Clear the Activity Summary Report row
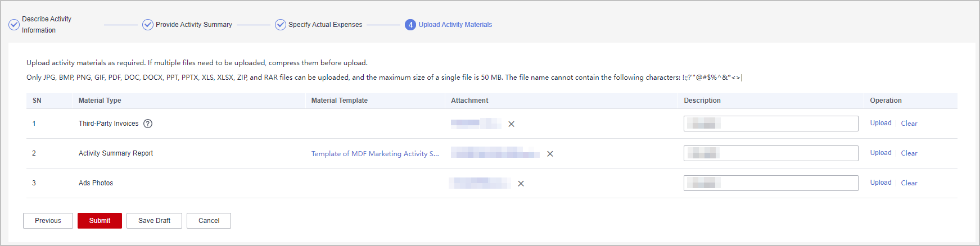 click(x=909, y=153)
